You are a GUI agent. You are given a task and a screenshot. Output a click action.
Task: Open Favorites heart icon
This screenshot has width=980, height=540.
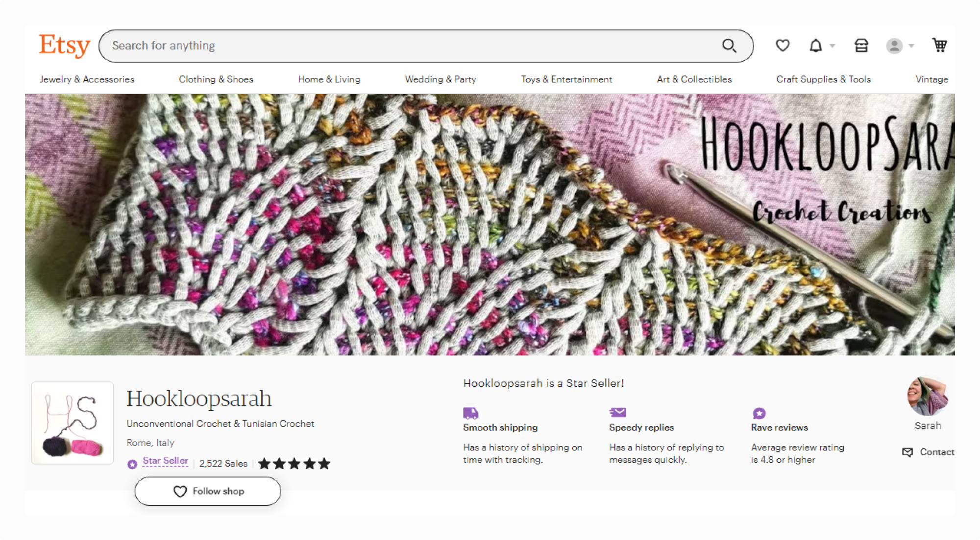click(x=783, y=46)
